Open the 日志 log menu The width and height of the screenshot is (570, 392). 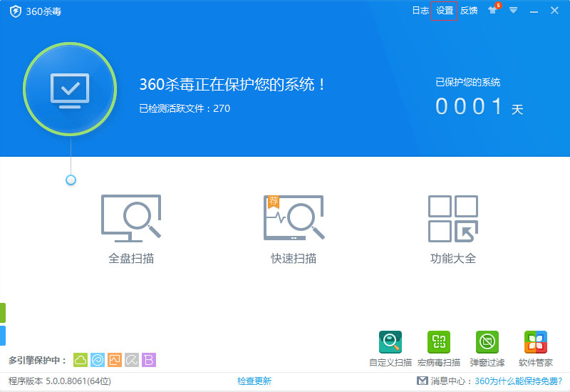coord(420,10)
